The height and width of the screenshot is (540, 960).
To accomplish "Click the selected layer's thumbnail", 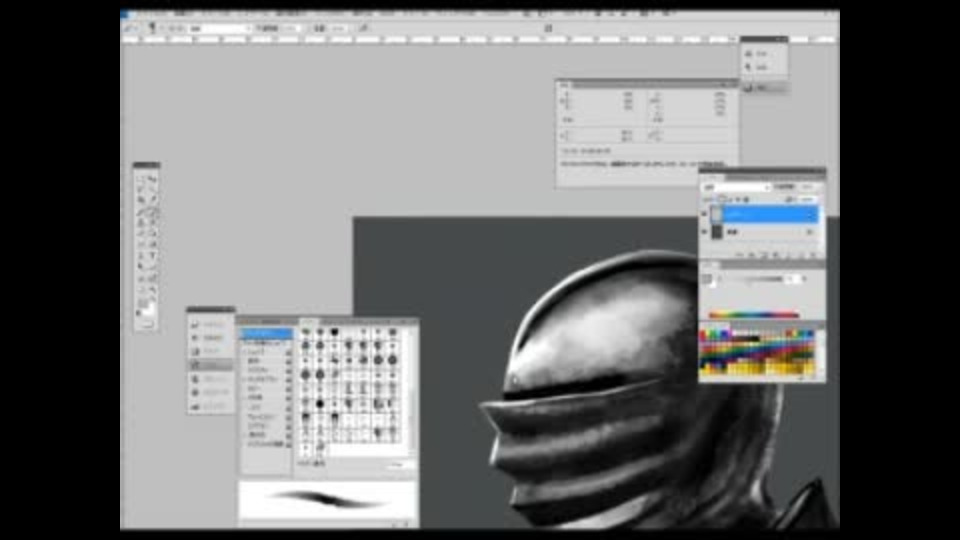I will coord(717,214).
